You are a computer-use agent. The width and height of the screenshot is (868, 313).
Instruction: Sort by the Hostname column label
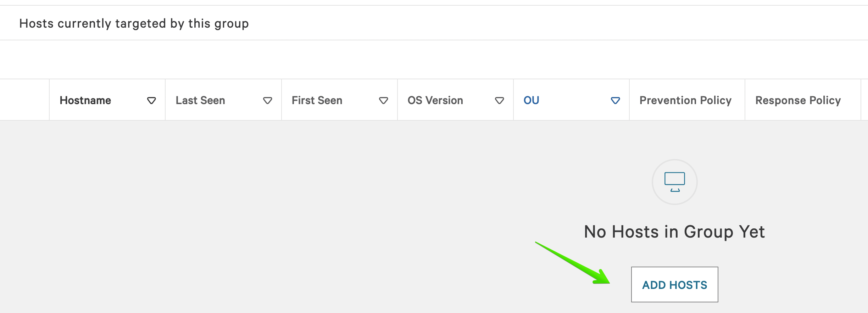coord(85,101)
